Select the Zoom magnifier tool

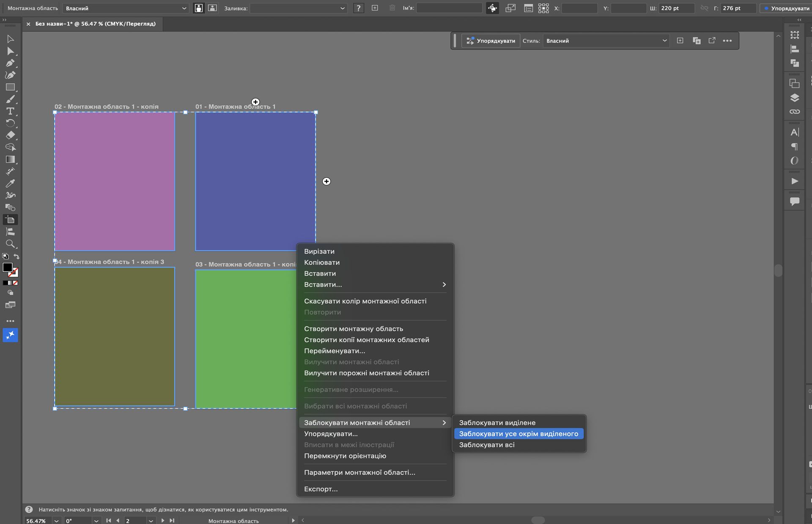click(10, 244)
